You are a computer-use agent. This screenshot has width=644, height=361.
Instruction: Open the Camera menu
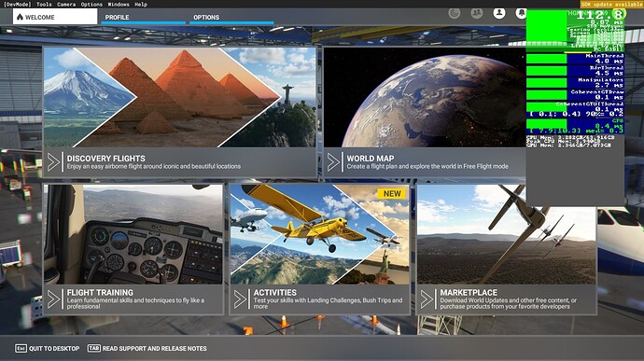(x=66, y=4)
